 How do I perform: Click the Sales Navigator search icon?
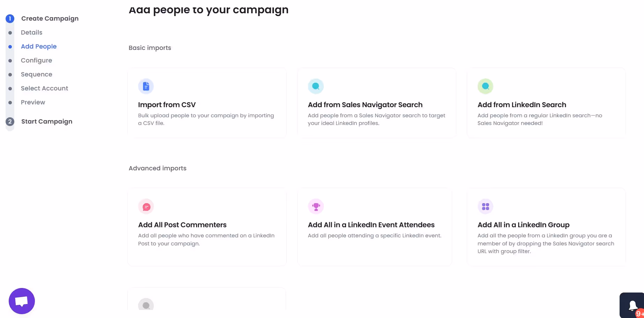pos(316,86)
